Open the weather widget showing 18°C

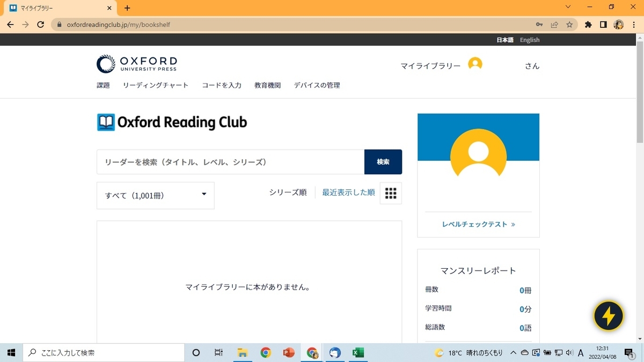469,352
